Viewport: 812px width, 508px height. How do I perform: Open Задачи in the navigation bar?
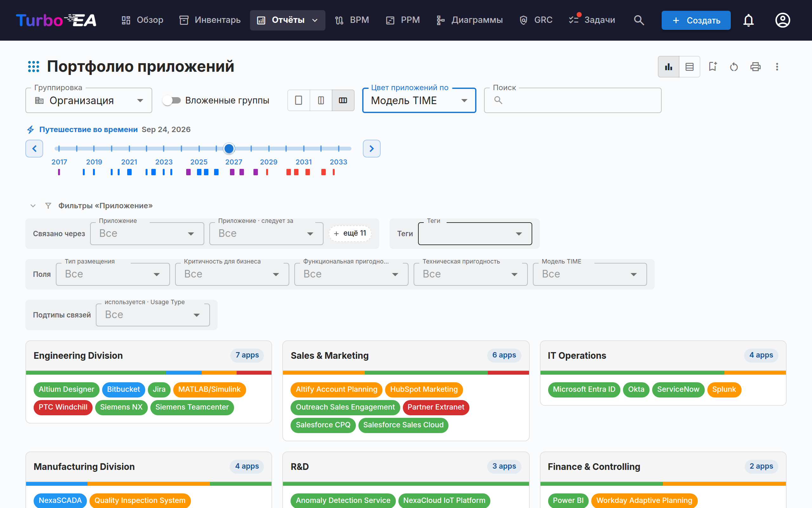pos(592,20)
